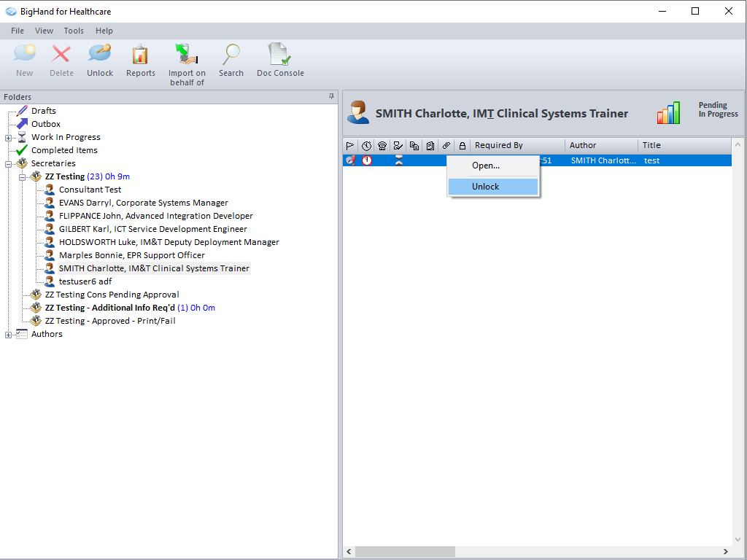Choose Open... from the context menu

point(493,166)
